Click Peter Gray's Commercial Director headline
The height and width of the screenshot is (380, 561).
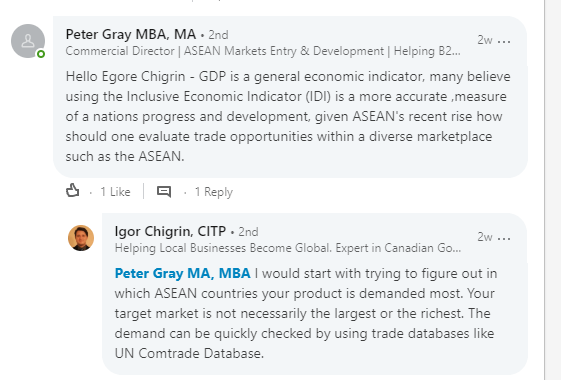[263, 51]
